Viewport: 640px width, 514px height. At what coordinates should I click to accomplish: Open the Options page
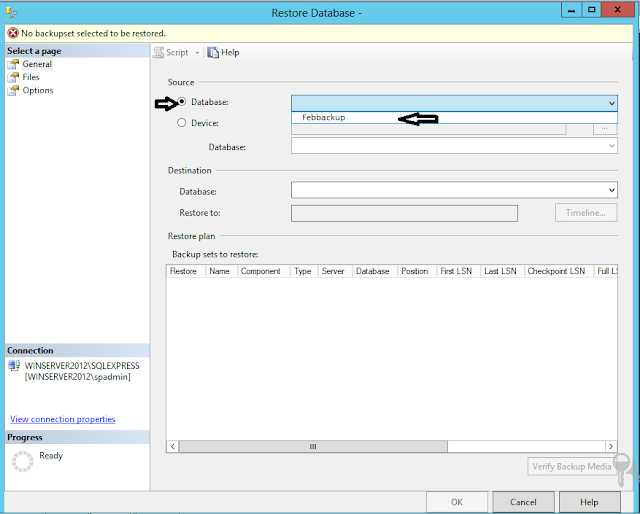click(38, 90)
